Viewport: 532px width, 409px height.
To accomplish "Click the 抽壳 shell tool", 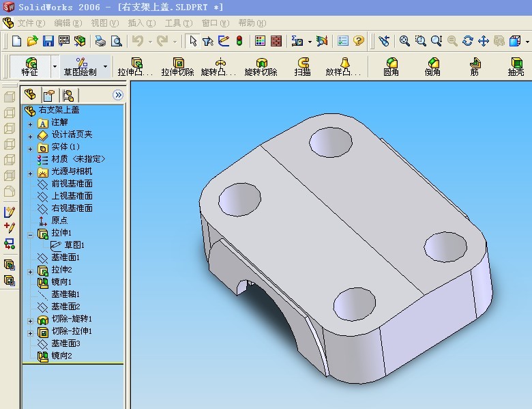I will (516, 67).
